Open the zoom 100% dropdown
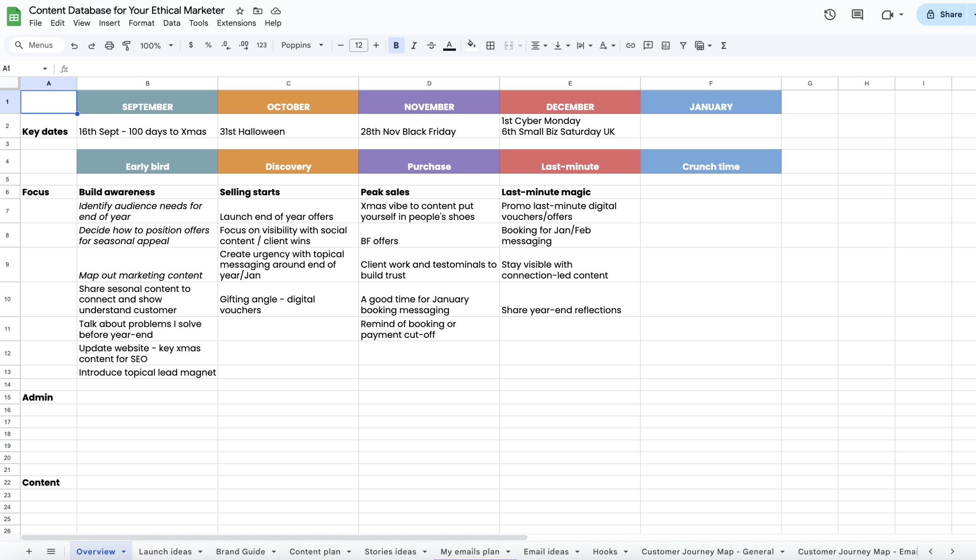This screenshot has height=560, width=976. 156,46
